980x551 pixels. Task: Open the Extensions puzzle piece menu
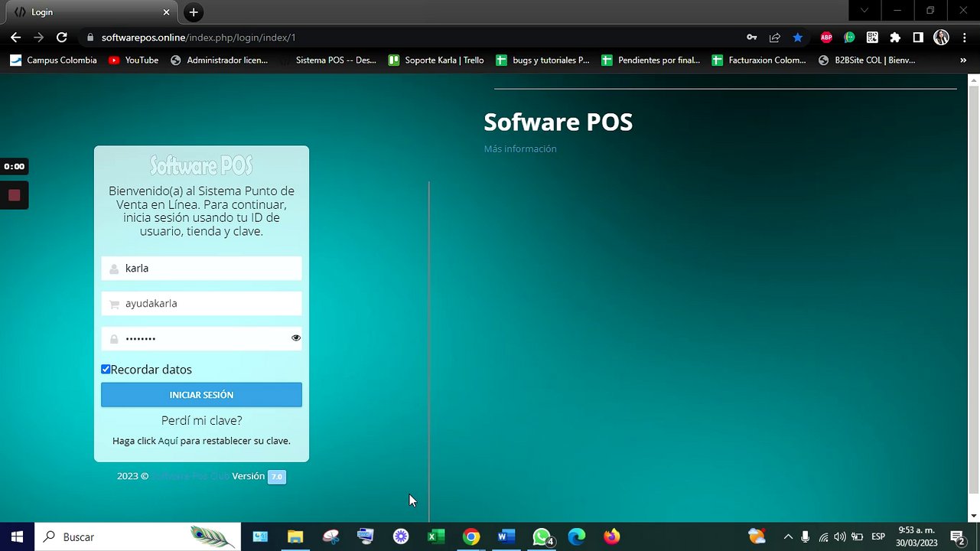pos(895,37)
